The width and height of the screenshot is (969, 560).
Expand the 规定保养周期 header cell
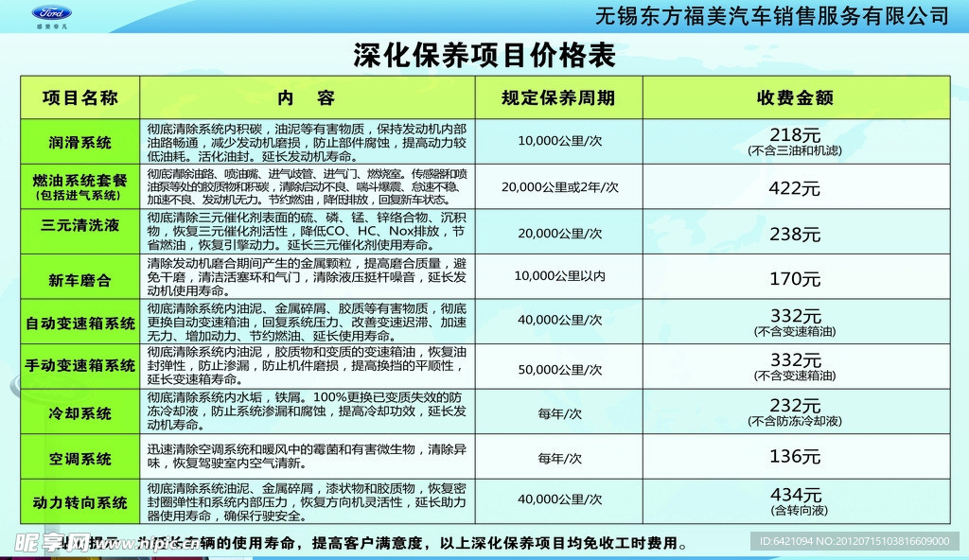pyautogui.click(x=558, y=96)
